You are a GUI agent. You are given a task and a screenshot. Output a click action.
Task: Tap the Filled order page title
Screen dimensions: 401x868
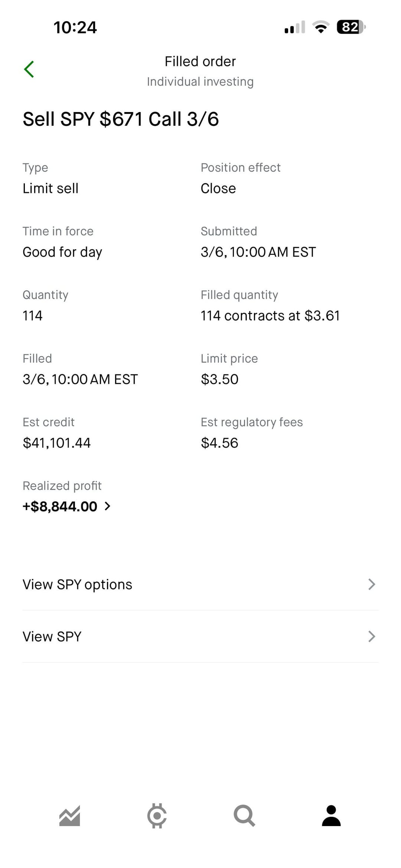[200, 62]
